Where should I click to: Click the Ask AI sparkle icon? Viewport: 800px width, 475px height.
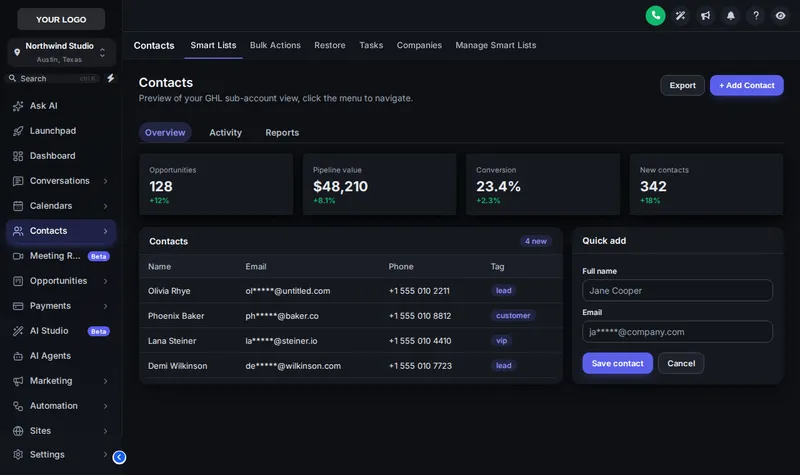click(18, 106)
